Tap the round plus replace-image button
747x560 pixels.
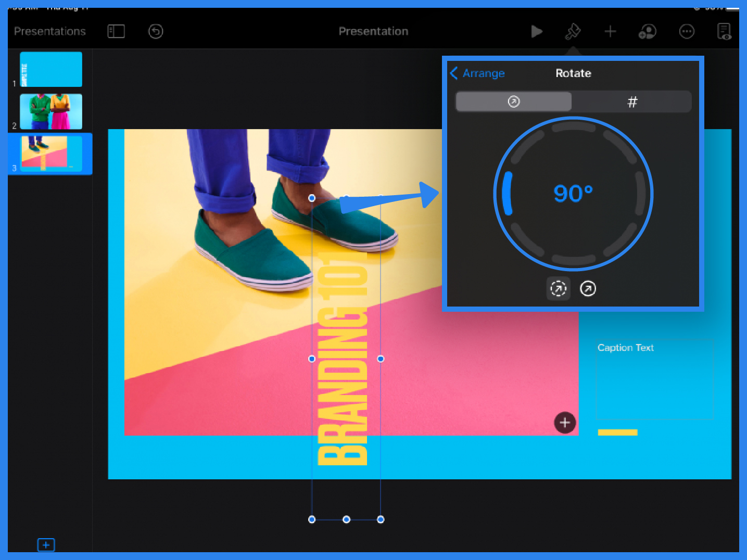(x=565, y=423)
